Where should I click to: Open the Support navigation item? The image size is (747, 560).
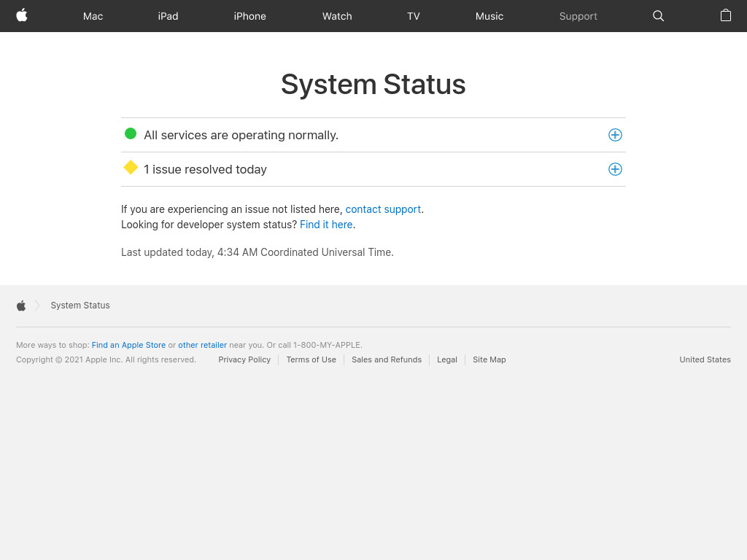[x=578, y=16]
